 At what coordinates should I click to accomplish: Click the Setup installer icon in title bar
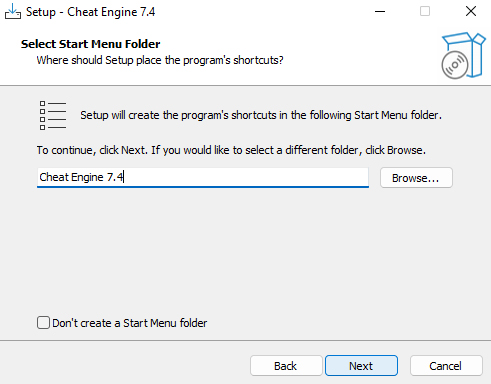(13, 11)
